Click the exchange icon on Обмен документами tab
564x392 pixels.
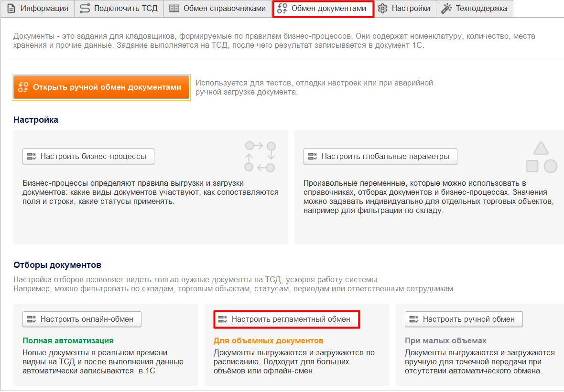pos(282,9)
